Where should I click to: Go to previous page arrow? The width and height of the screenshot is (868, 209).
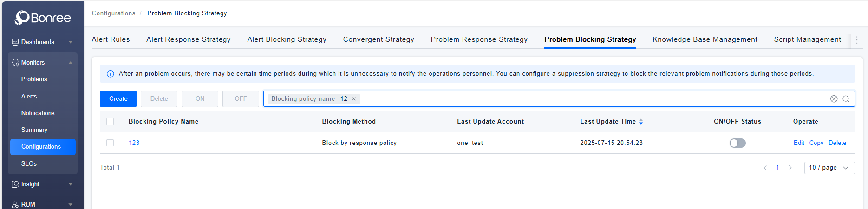(x=765, y=168)
